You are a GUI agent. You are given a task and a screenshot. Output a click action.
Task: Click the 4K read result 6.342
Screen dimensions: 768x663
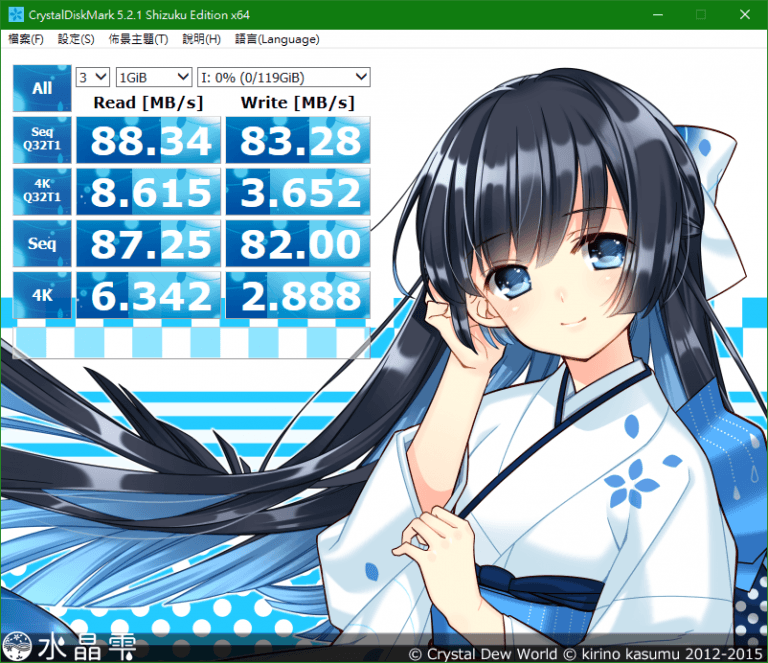coord(148,295)
